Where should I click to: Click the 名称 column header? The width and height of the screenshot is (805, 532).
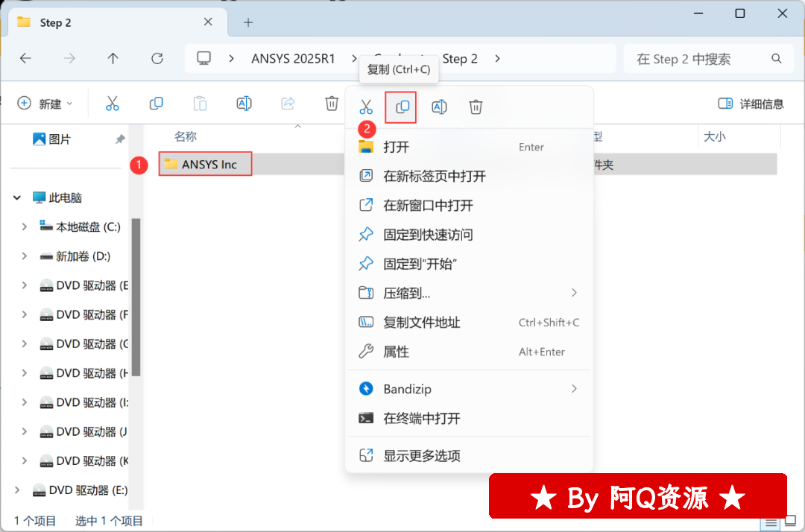(186, 136)
